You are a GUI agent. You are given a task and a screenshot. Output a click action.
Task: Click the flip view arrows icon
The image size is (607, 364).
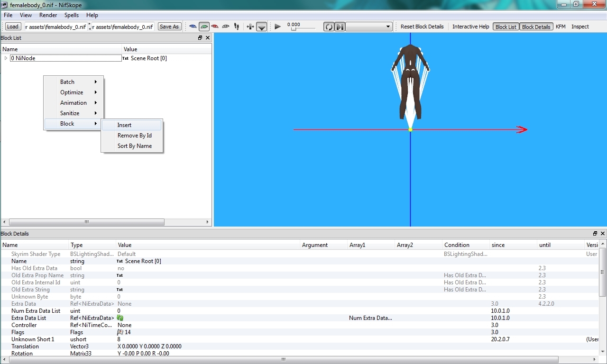point(250,27)
